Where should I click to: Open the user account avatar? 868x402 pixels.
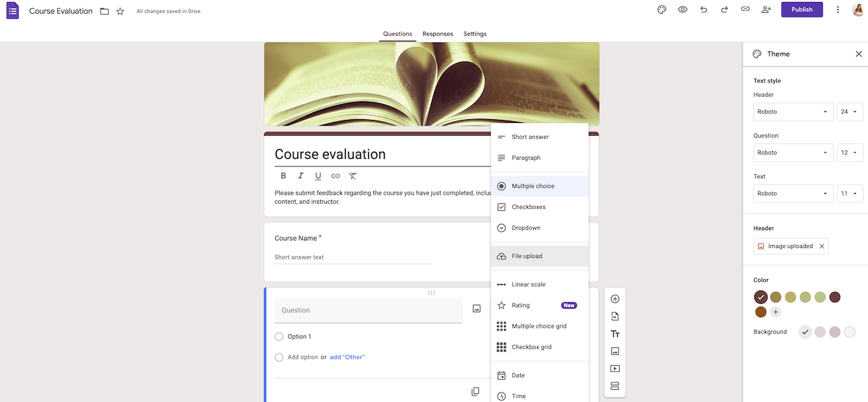pyautogui.click(x=857, y=9)
